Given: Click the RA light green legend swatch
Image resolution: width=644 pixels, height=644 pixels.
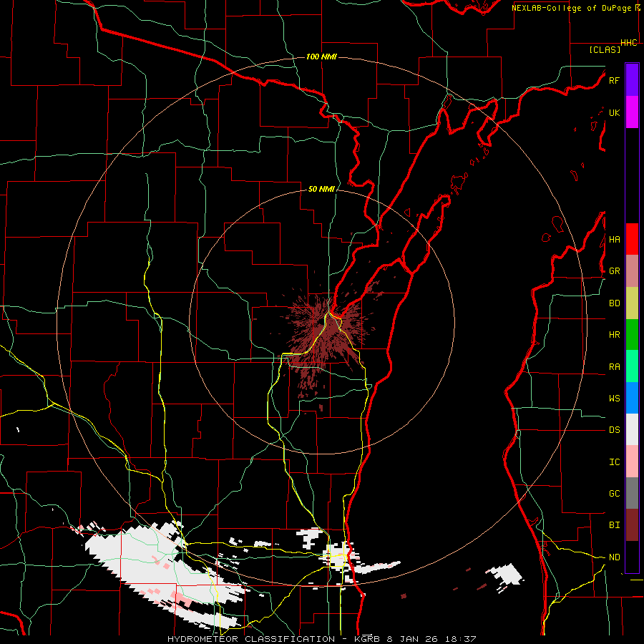Looking at the screenshot, I should pos(632,366).
